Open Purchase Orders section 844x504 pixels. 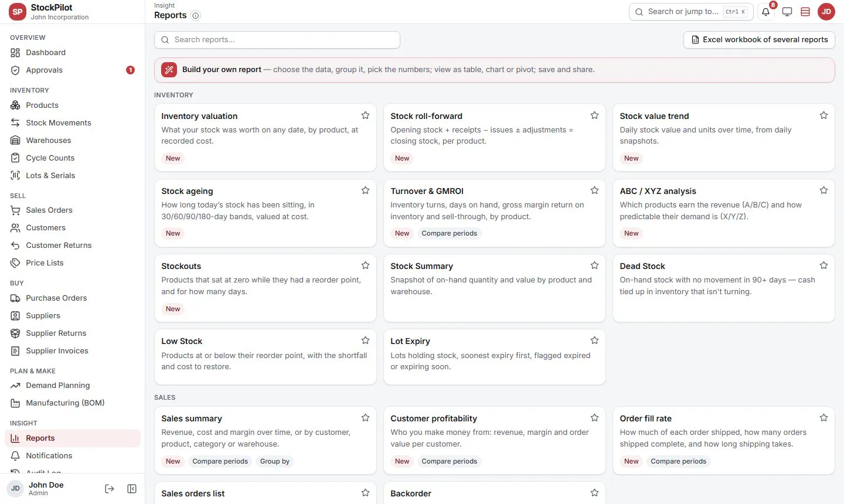tap(73, 298)
